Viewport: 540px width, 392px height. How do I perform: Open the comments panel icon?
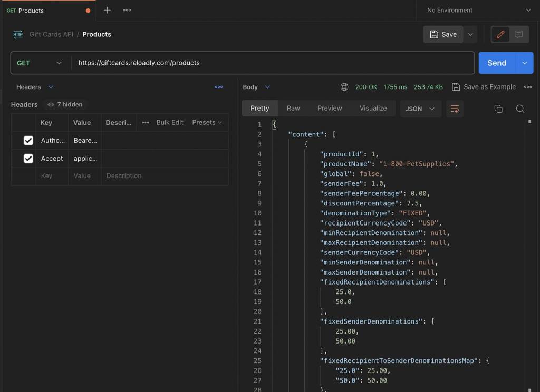518,34
